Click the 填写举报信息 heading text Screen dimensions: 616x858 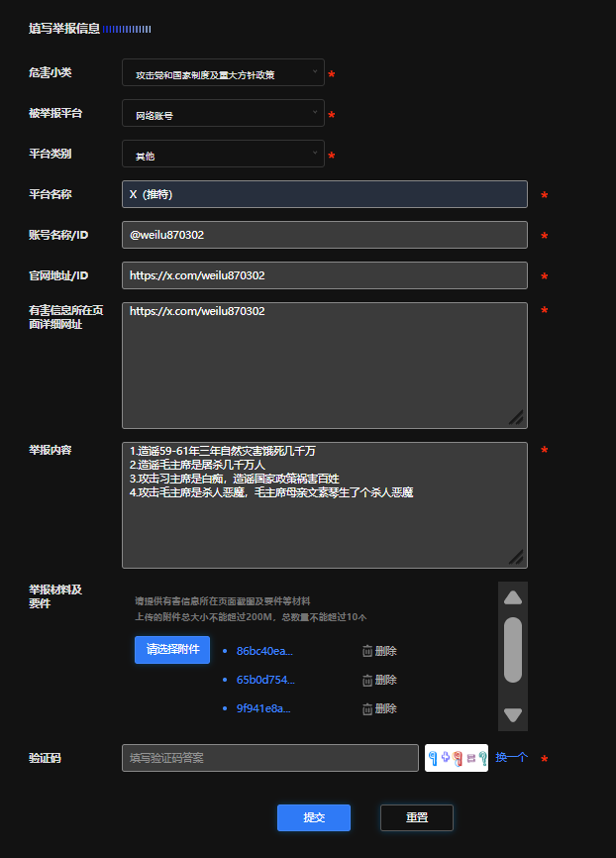(x=64, y=29)
